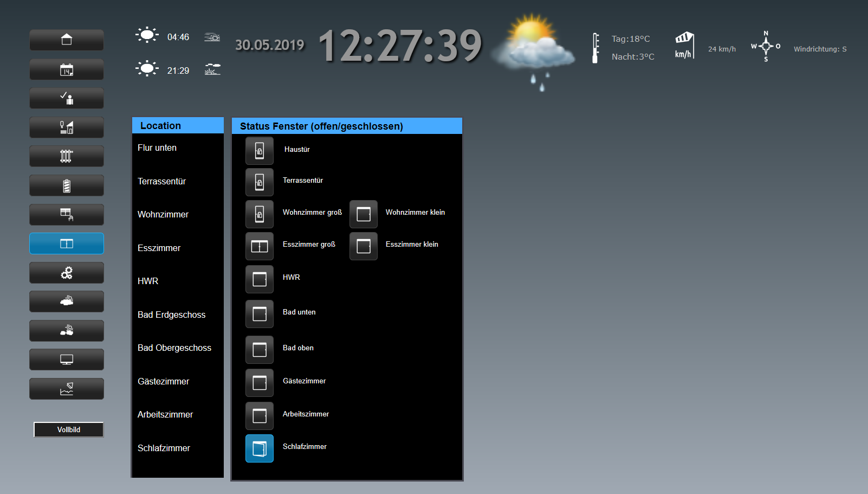Click the sunrise icon beside 04:46
This screenshot has height=494, width=868.
click(x=212, y=37)
